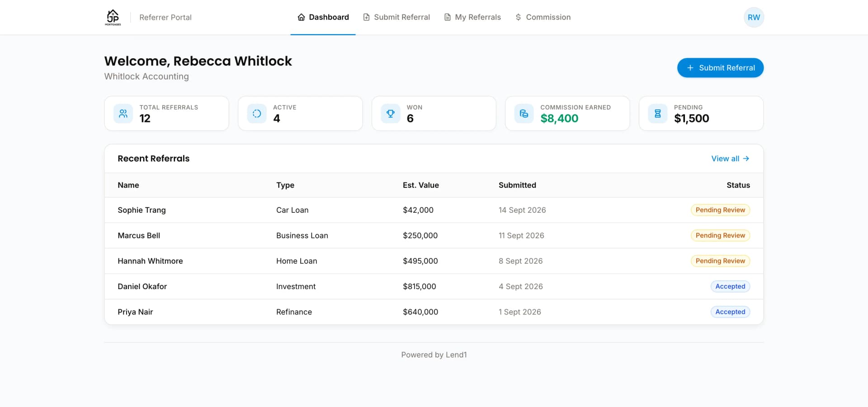Open the Dashboard tab
Image resolution: width=868 pixels, height=407 pixels.
323,17
